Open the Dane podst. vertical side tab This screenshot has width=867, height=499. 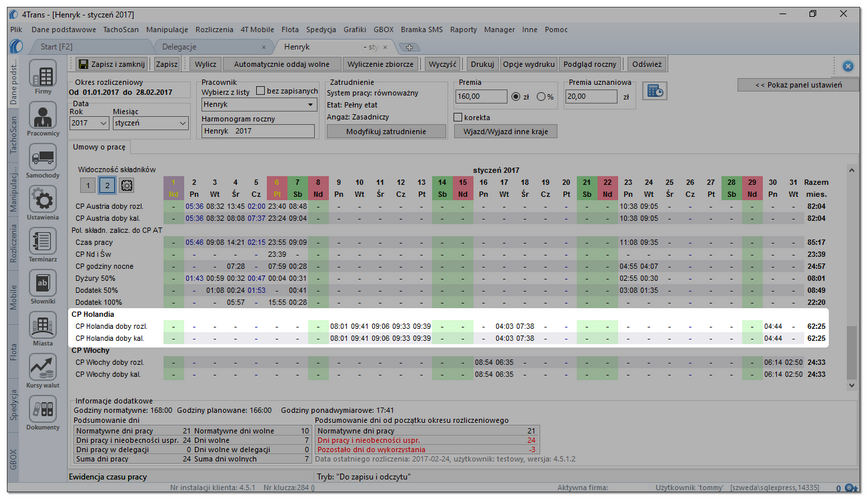click(14, 83)
